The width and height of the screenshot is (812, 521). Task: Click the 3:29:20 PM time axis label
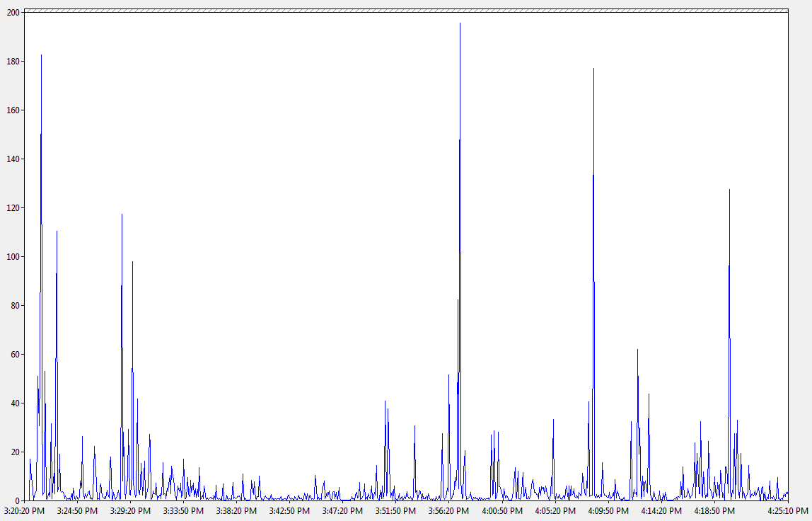(x=130, y=510)
